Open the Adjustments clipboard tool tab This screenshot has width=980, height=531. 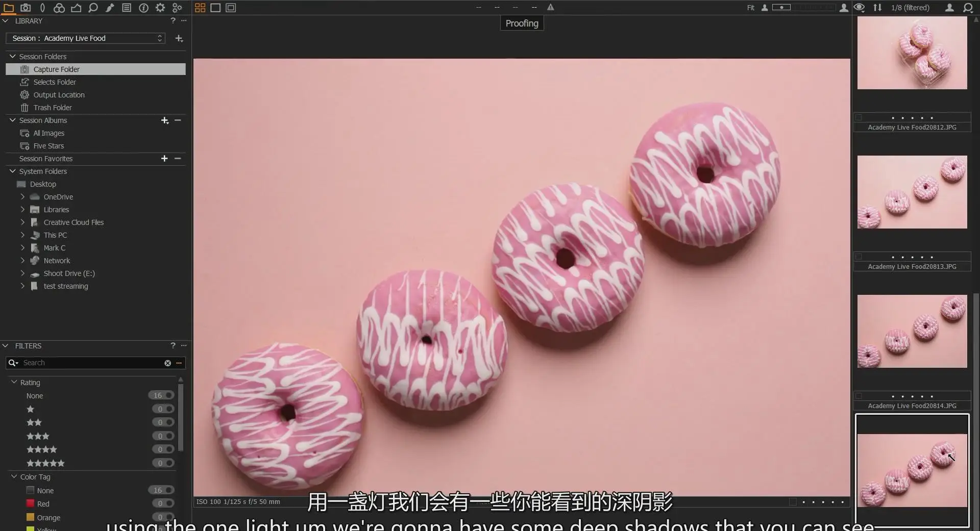pyautogui.click(x=127, y=8)
